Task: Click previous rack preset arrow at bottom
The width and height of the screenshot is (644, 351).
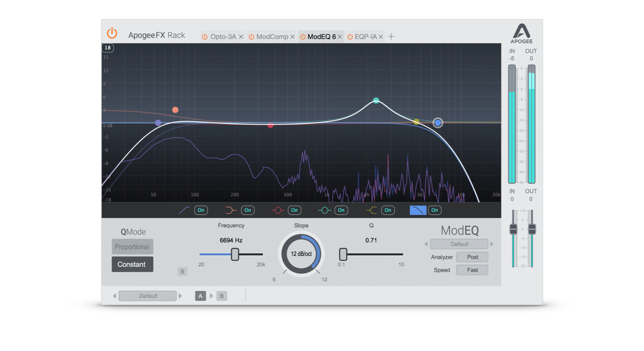Action: [114, 296]
